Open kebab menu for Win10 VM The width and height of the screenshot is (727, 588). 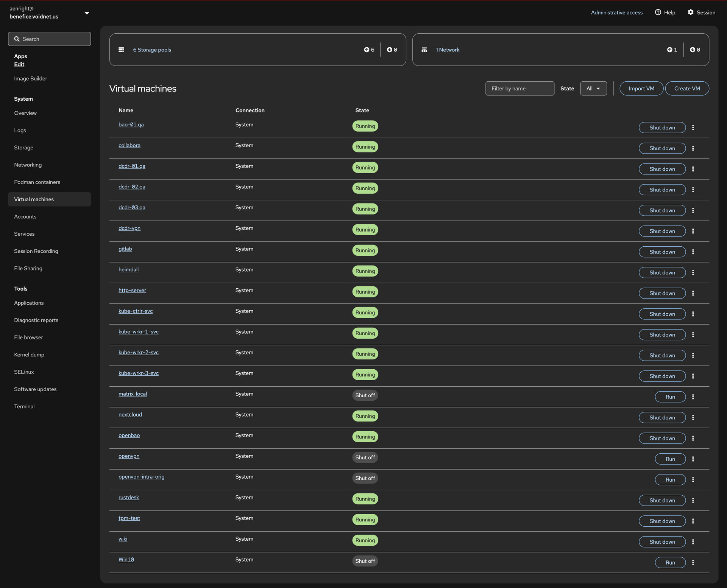[693, 563]
